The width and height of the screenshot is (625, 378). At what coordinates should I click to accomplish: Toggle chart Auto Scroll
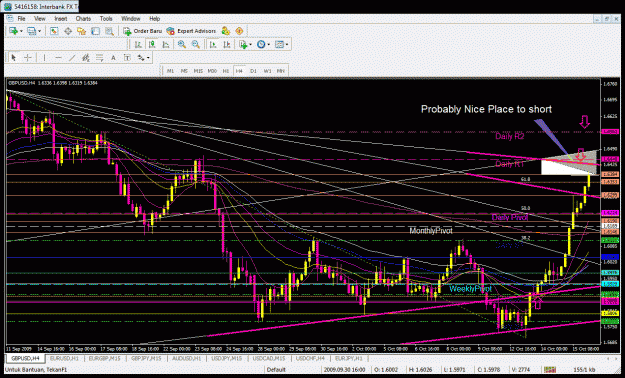tap(213, 44)
